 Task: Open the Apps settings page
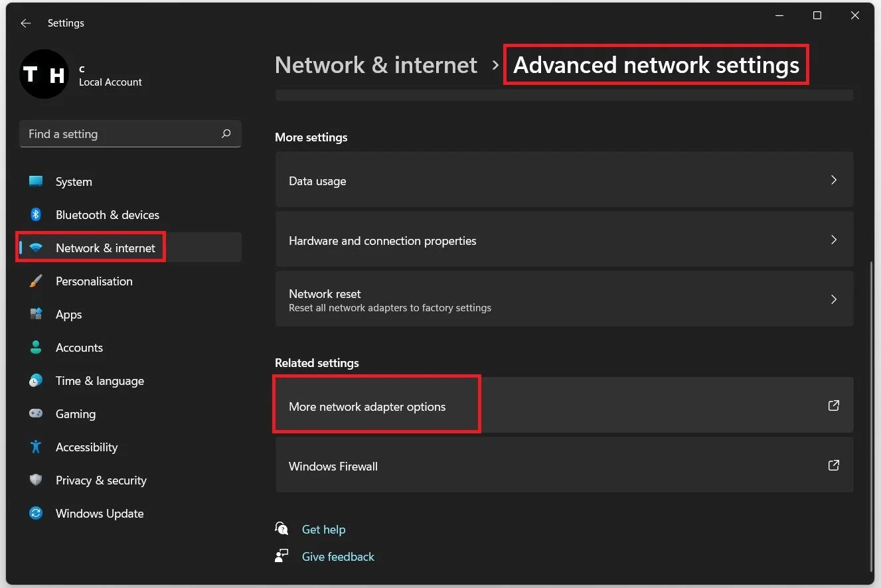130,315
